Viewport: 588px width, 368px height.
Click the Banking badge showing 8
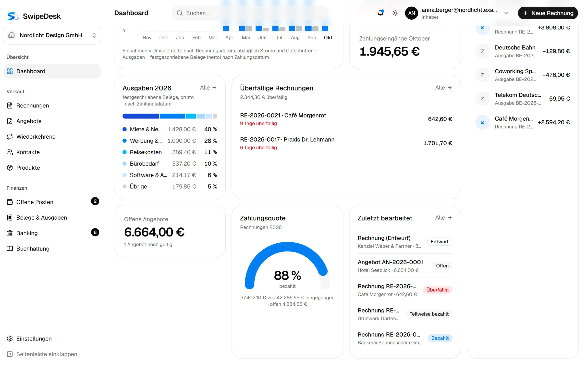(95, 232)
